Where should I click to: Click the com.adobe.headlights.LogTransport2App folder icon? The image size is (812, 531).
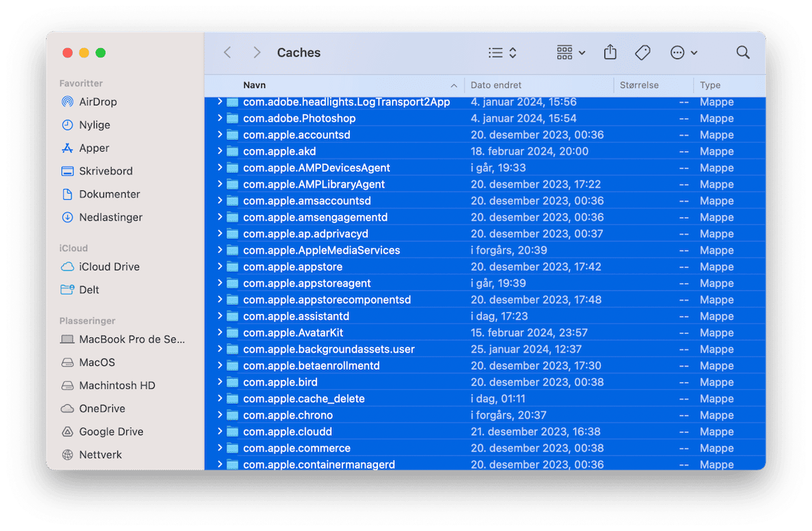pos(232,102)
